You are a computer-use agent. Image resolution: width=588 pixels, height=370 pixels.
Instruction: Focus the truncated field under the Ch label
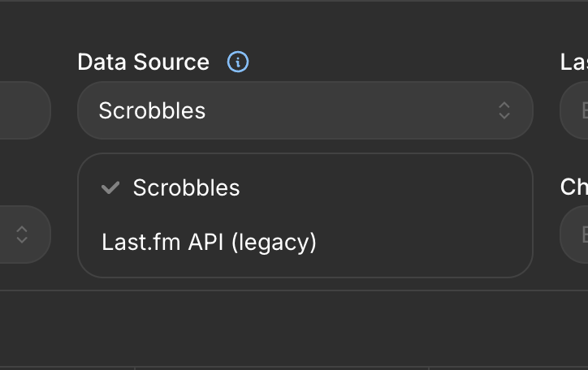coord(574,234)
